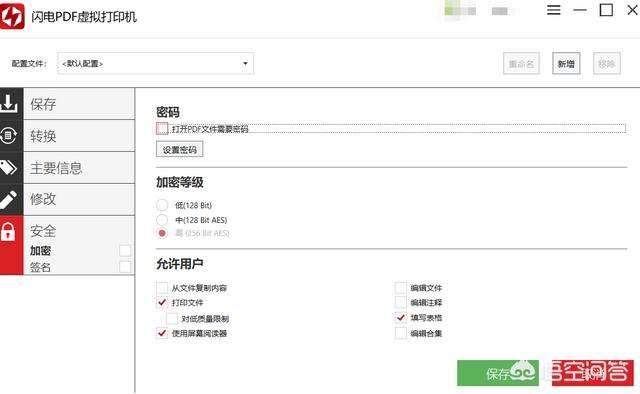Select 高(256 Bit AES) encryption level

coord(162,233)
